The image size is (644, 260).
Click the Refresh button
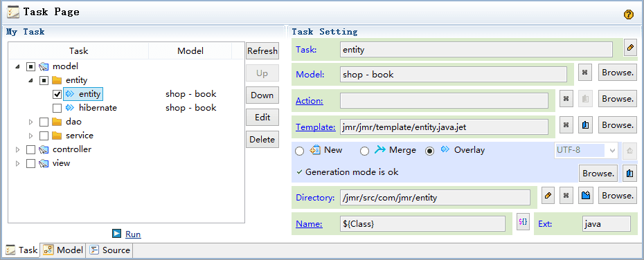(262, 51)
